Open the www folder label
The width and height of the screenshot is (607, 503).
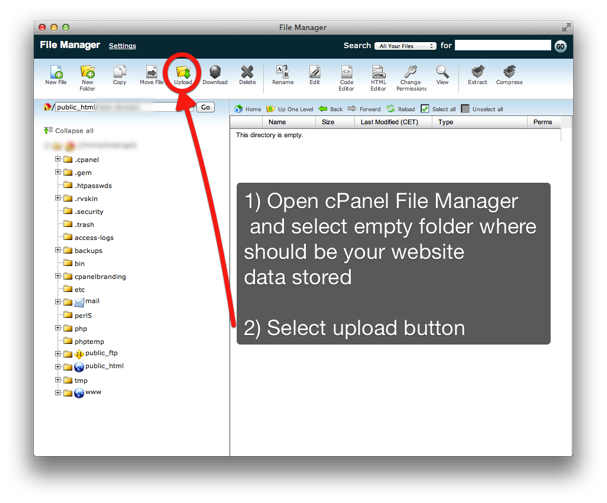tap(93, 392)
